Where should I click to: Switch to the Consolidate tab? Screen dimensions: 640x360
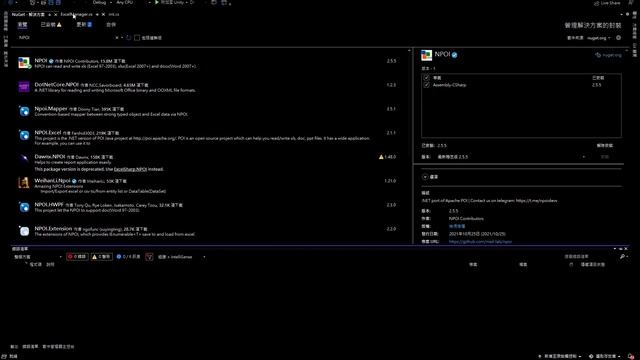pos(111,24)
